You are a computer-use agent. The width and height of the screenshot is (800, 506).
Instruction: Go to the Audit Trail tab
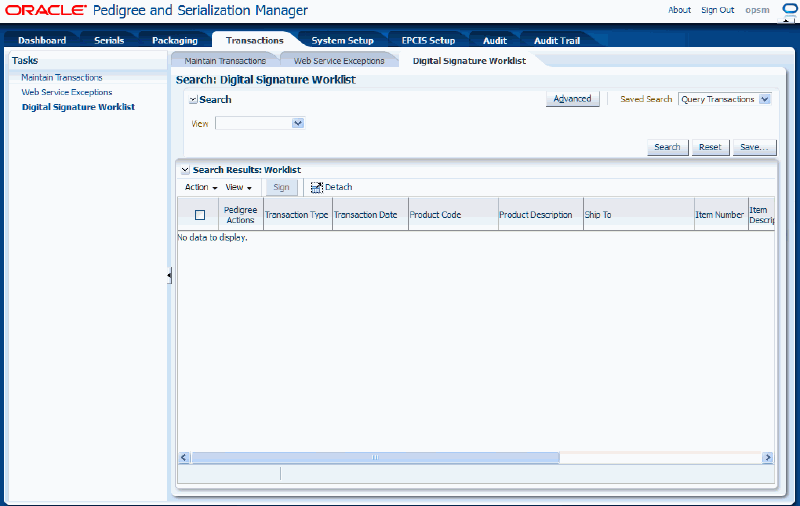click(557, 40)
